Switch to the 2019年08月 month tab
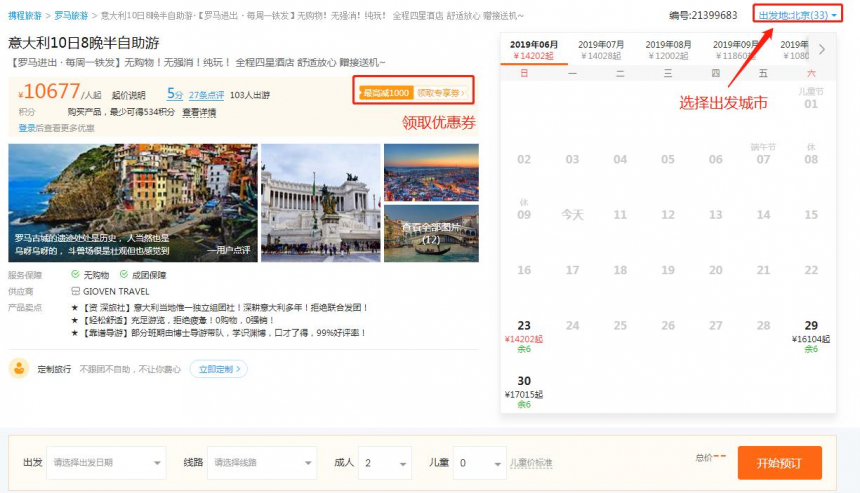Viewport: 860px width, 493px height. [x=668, y=49]
